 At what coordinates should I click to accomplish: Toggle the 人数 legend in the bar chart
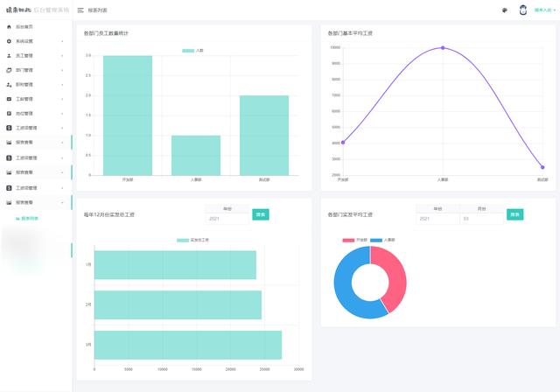click(x=192, y=51)
